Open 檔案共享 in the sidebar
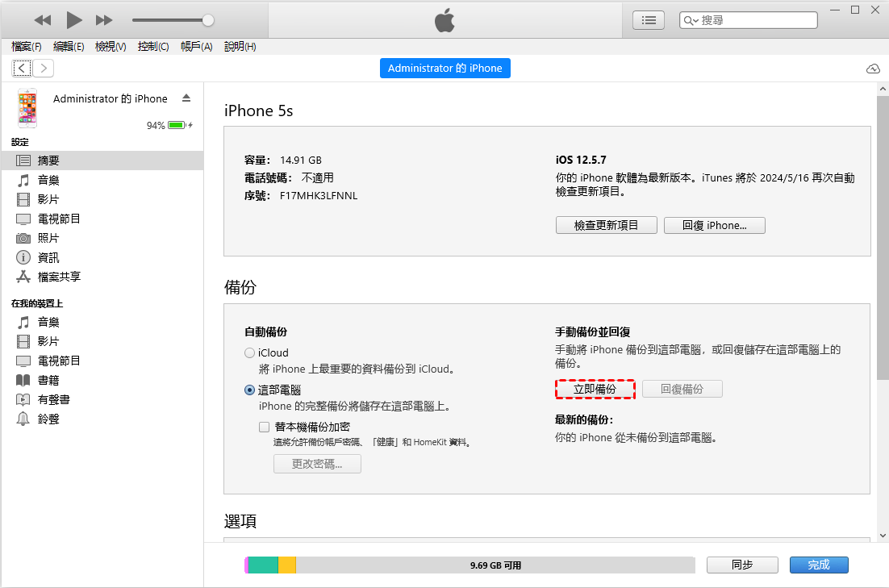This screenshot has height=588, width=889. [58, 277]
